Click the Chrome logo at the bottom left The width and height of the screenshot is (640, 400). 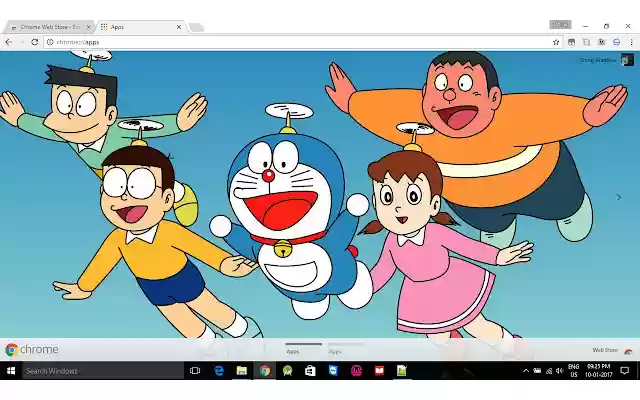[32, 349]
